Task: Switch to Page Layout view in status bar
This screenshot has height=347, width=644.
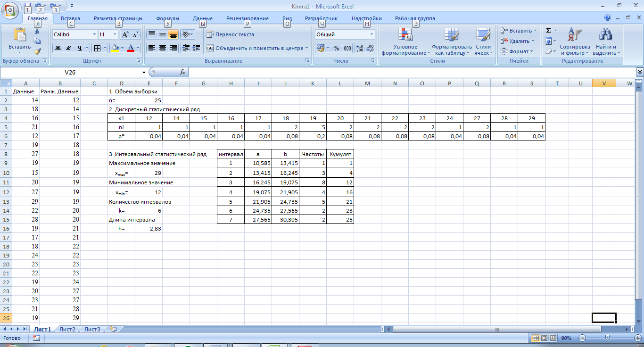Action: point(544,338)
